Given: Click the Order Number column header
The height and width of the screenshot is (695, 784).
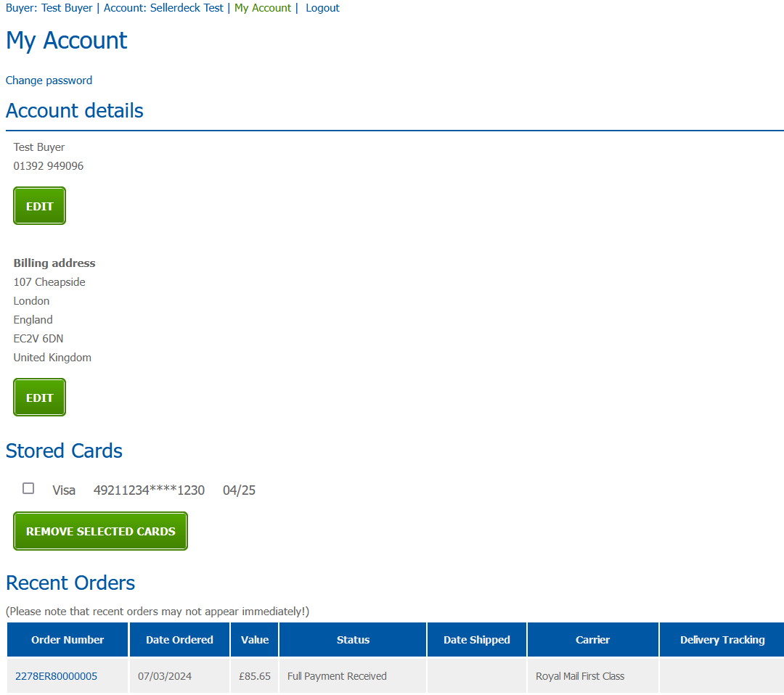Looking at the screenshot, I should coord(68,640).
